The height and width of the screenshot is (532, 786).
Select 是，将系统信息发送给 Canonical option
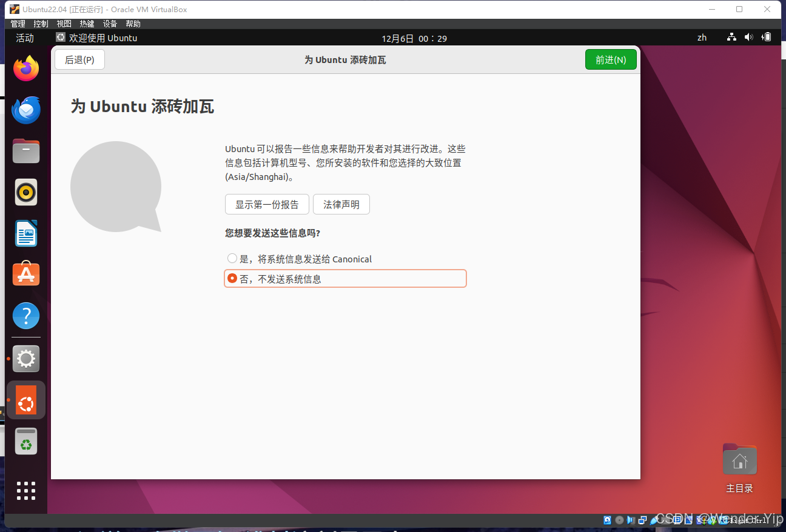pos(299,259)
